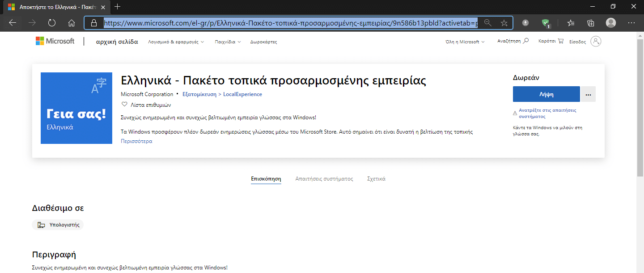Viewport: 644px width, 273px height.
Task: Expand Όλη η Microsoft dropdown
Action: (465, 42)
